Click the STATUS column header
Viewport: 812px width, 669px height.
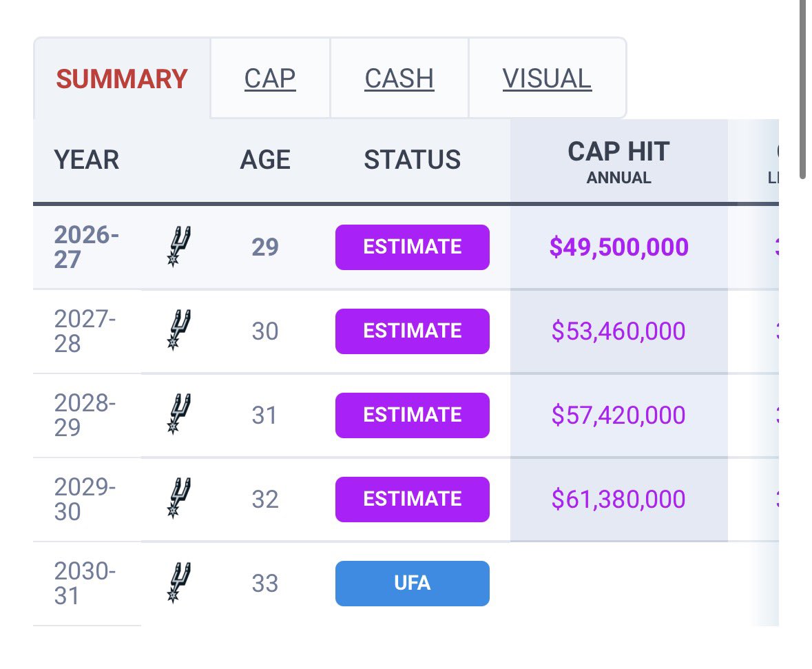[x=413, y=160]
